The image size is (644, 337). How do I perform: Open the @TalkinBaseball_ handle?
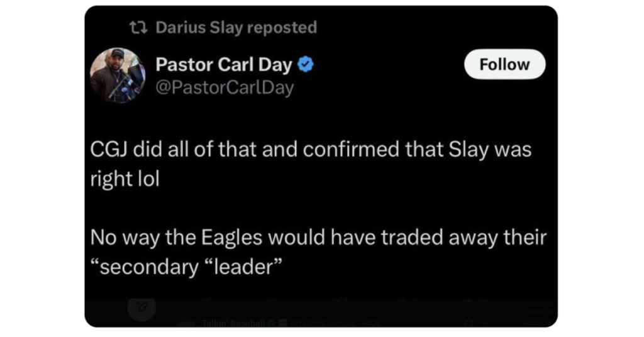coord(324,323)
